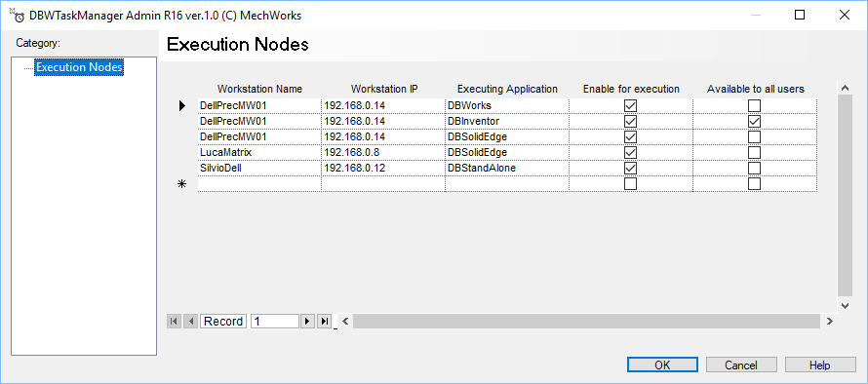
Task: Uncheck Available to all users for DBInventor
Action: 754,121
